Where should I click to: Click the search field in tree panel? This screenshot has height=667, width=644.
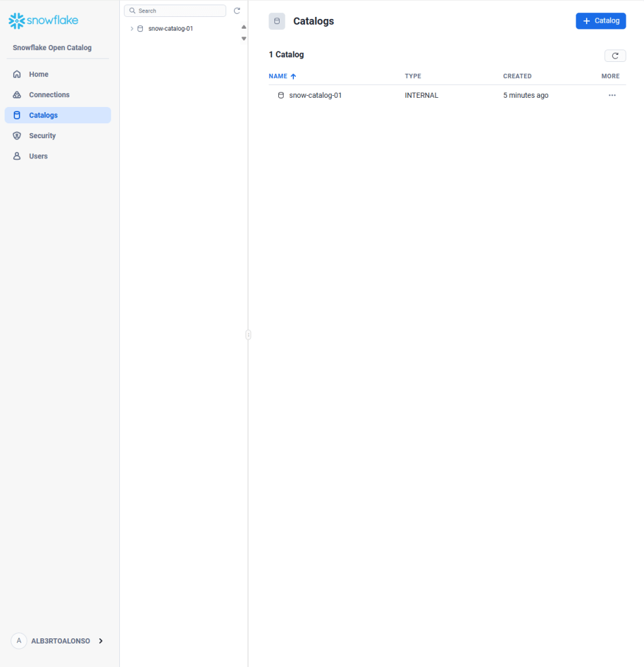(x=176, y=11)
